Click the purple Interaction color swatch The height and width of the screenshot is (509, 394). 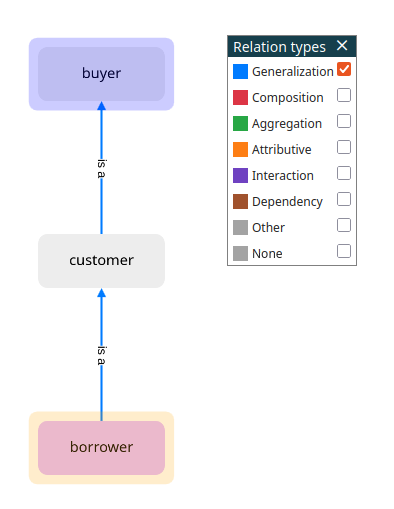tap(240, 176)
